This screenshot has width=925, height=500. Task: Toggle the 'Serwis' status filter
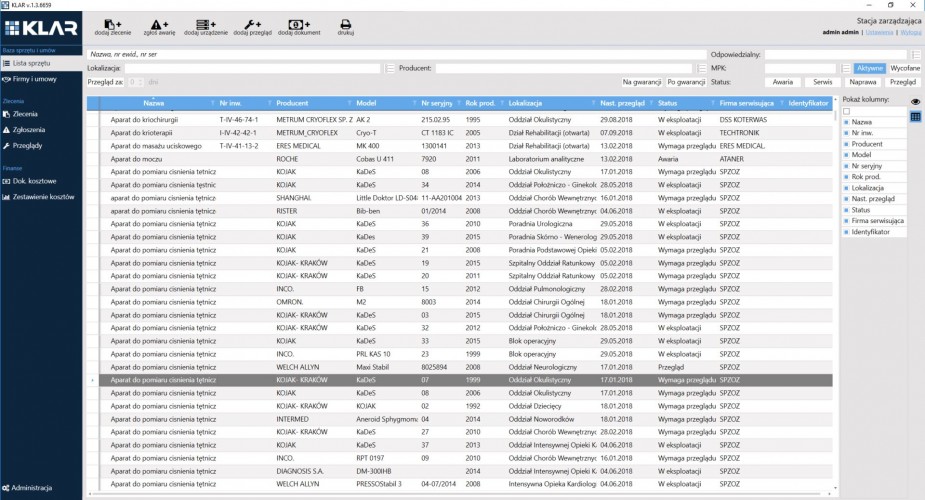tap(822, 82)
